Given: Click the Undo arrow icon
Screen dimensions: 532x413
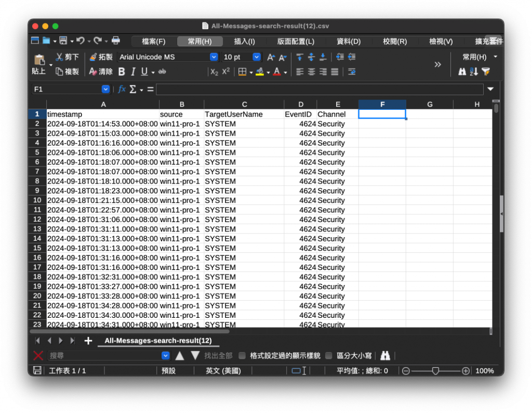Looking at the screenshot, I should click(x=81, y=41).
